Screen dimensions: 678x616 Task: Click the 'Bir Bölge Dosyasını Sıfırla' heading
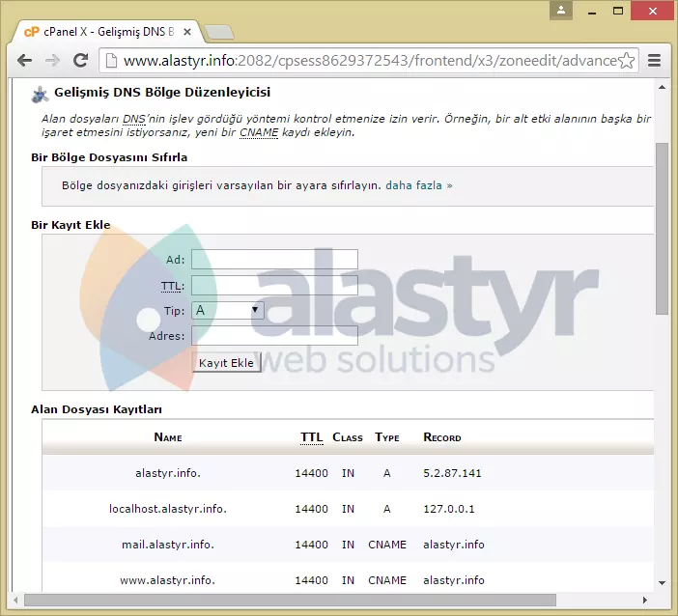[x=109, y=157]
